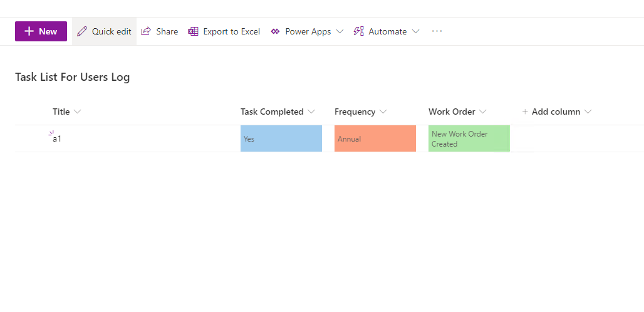Viewport: 644px width, 312px height.
Task: Click the green New Work Order Created cell
Action: pyautogui.click(x=469, y=138)
